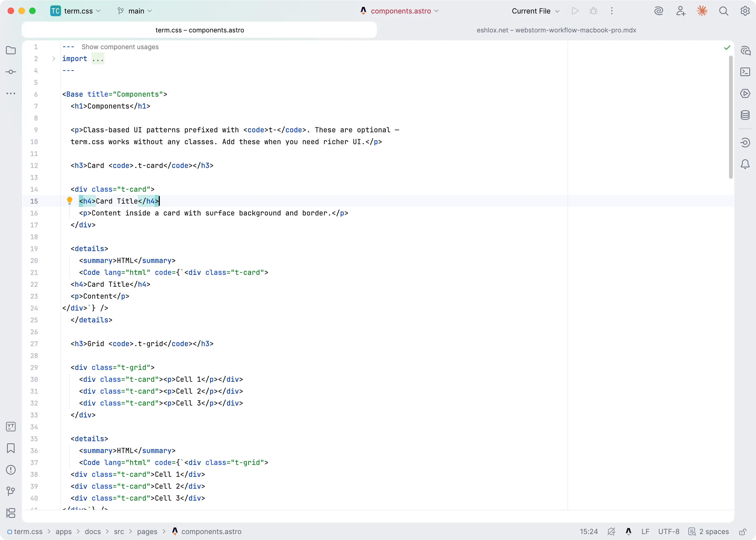Viewport: 756px width, 540px height.
Task: Run the Current File configuration
Action: pyautogui.click(x=575, y=11)
